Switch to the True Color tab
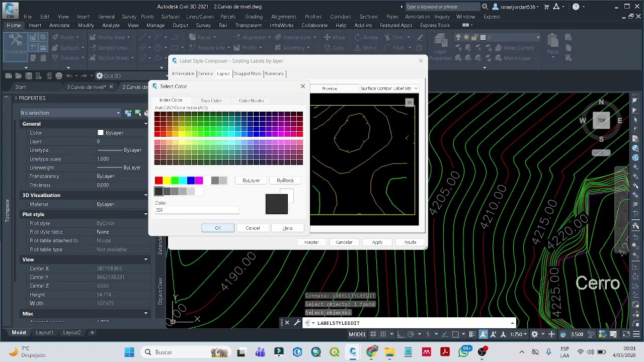 click(211, 101)
